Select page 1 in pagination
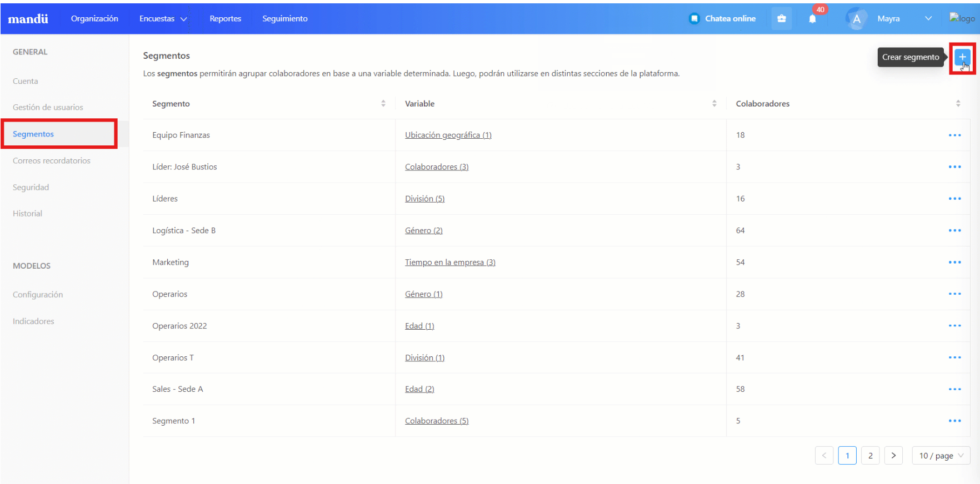The image size is (980, 484). (847, 456)
